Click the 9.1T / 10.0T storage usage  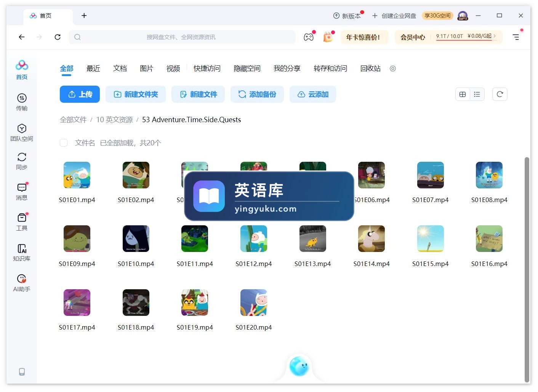(x=450, y=36)
